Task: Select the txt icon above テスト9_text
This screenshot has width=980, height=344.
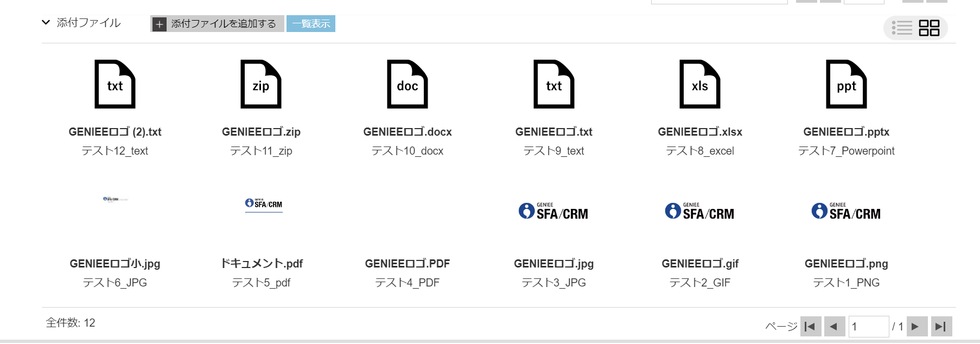Action: pos(554,84)
